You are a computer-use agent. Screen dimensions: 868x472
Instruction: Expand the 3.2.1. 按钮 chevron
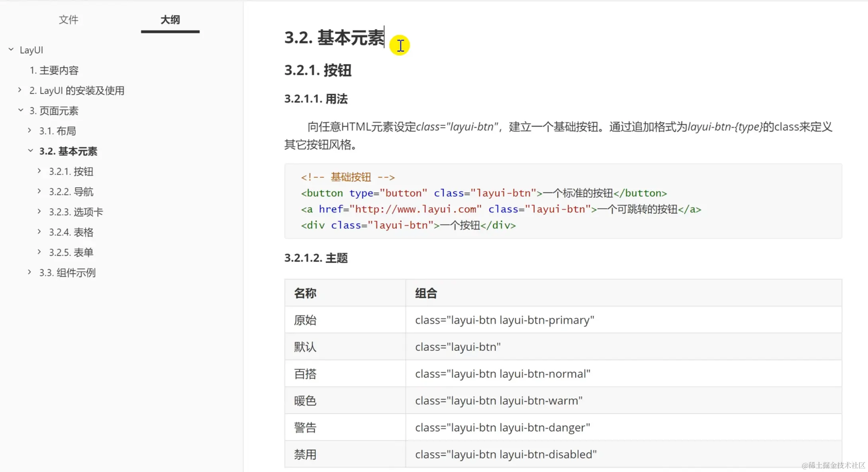pyautogui.click(x=39, y=171)
